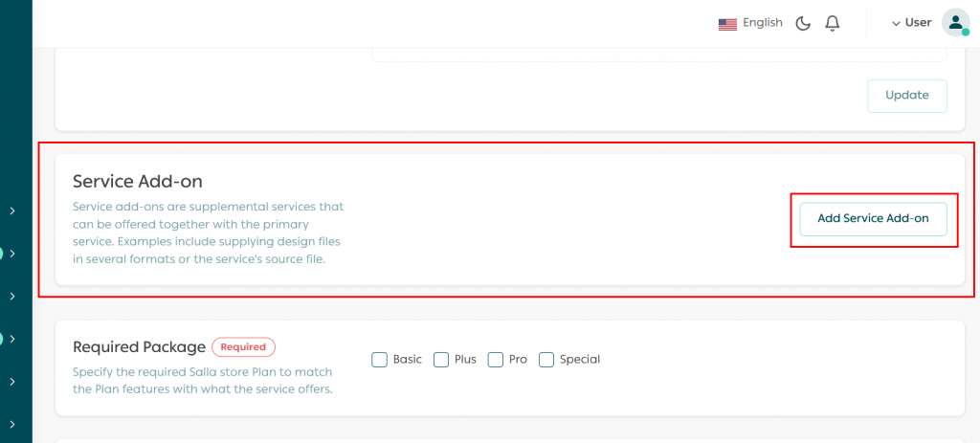Expand sidebar chevron beside the upper green dot
This screenshot has height=443, width=980.
12,254
